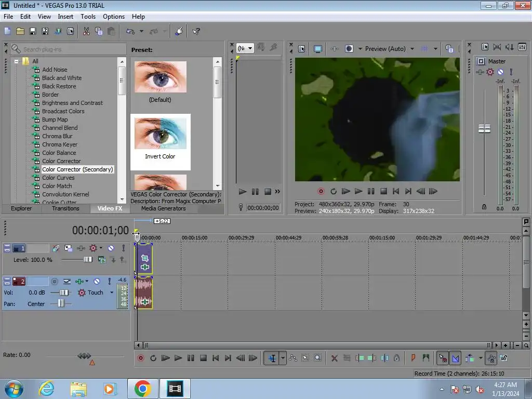Click Track Motion icon on video track 1
The image size is (532, 399).
tap(68, 248)
